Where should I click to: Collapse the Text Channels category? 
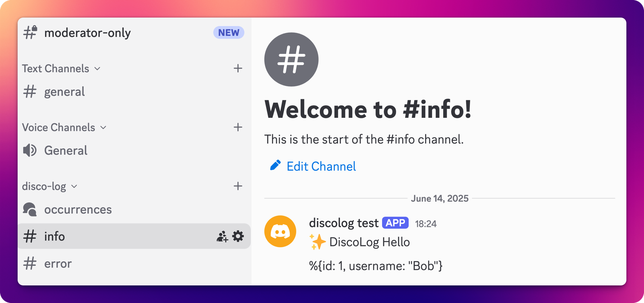point(60,69)
